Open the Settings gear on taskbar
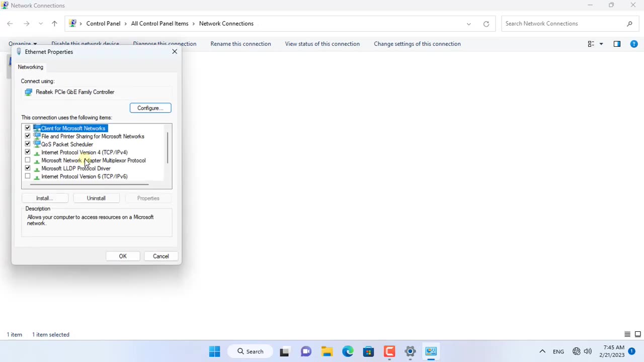This screenshot has width=644, height=362. pos(410,351)
